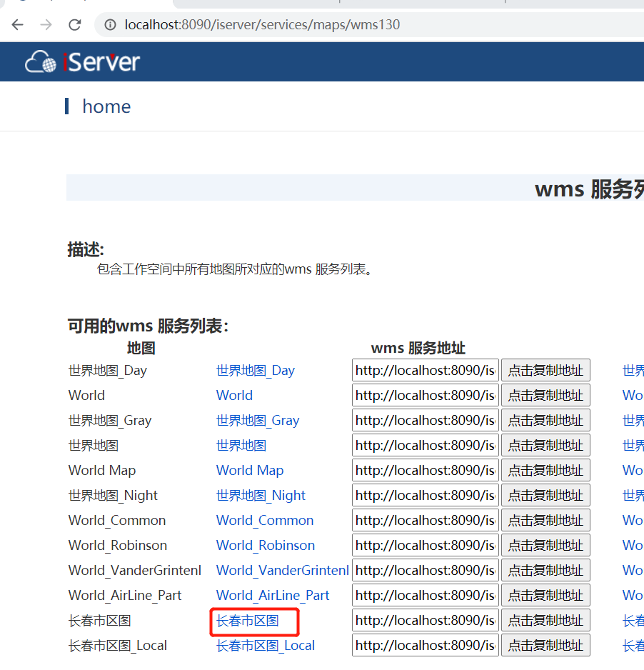
Task: Copy address for World row
Action: 545,395
